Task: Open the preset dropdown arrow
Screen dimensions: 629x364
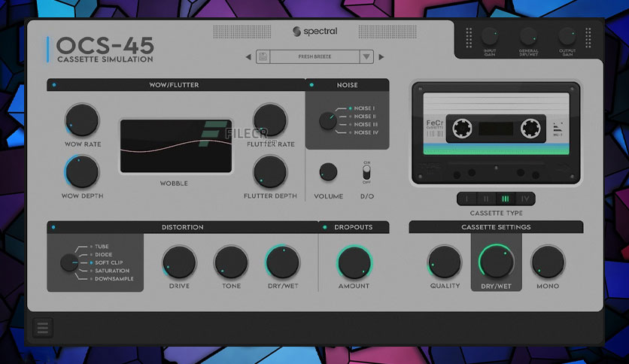Action: pyautogui.click(x=366, y=56)
